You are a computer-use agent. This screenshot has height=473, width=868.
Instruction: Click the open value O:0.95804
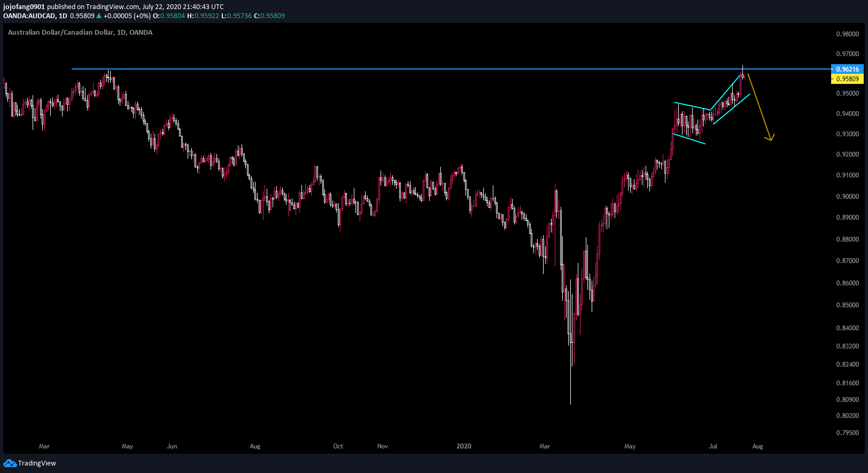pyautogui.click(x=169, y=16)
